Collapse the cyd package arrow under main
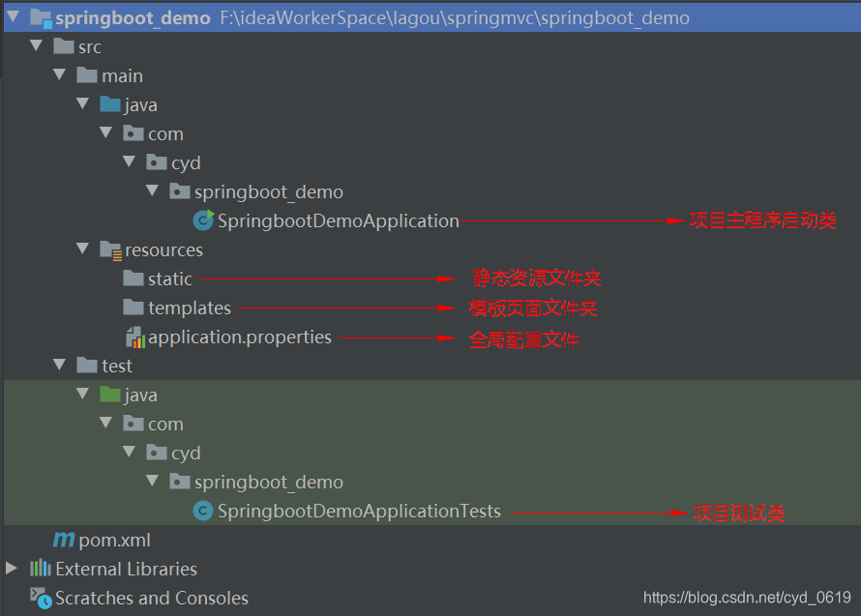The image size is (861, 616). click(x=130, y=162)
